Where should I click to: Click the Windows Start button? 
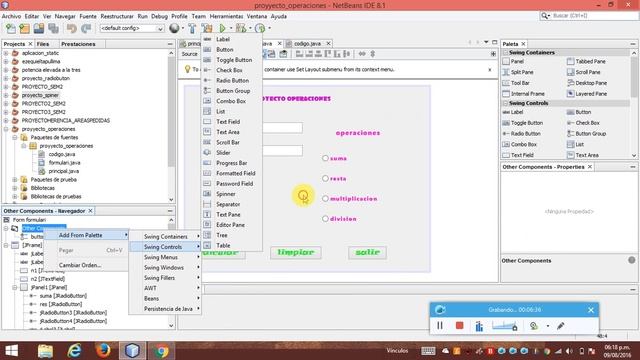(x=12, y=351)
